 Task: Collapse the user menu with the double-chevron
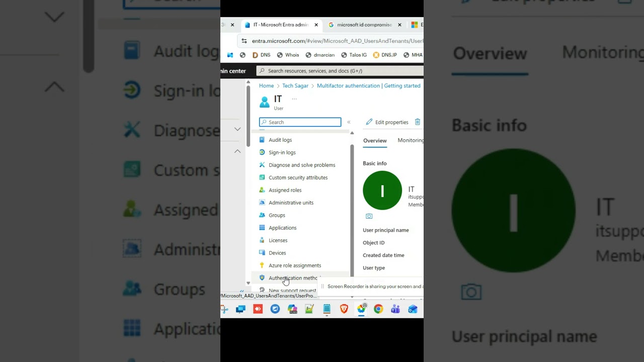point(349,122)
